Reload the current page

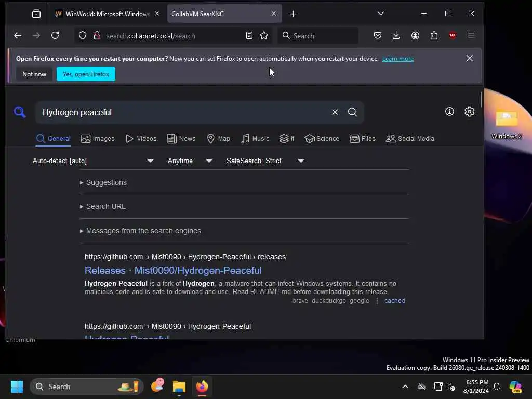coord(55,36)
